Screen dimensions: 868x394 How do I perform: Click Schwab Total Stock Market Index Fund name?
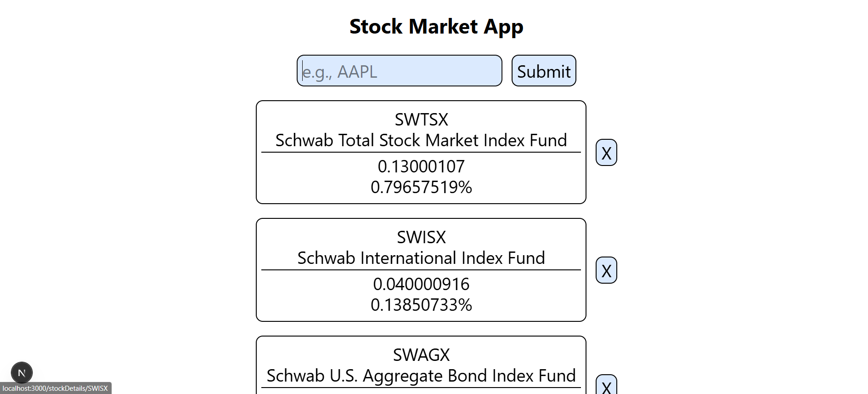pos(421,140)
